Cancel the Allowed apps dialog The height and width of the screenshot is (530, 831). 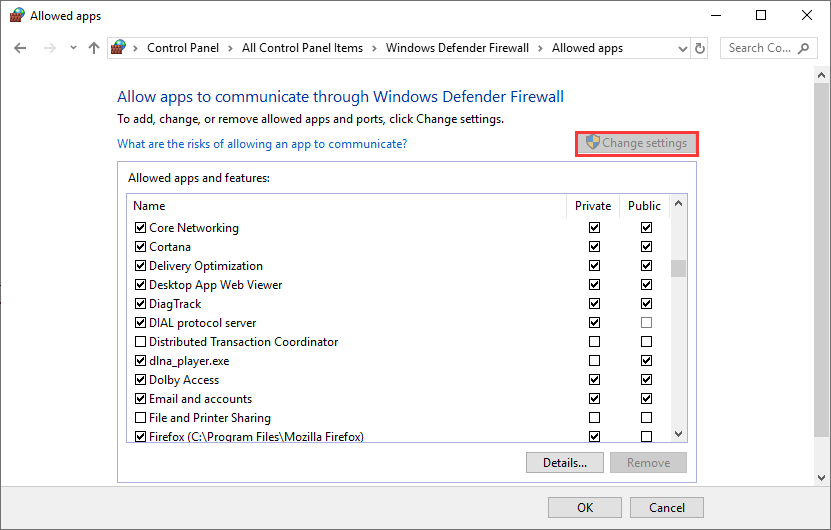click(667, 508)
